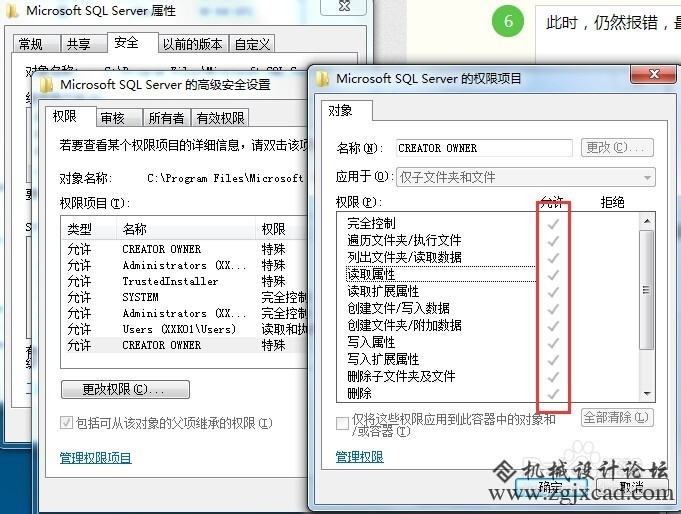681x514 pixels.
Task: Click the permissions list scrollbar thumb
Action: click(x=647, y=290)
